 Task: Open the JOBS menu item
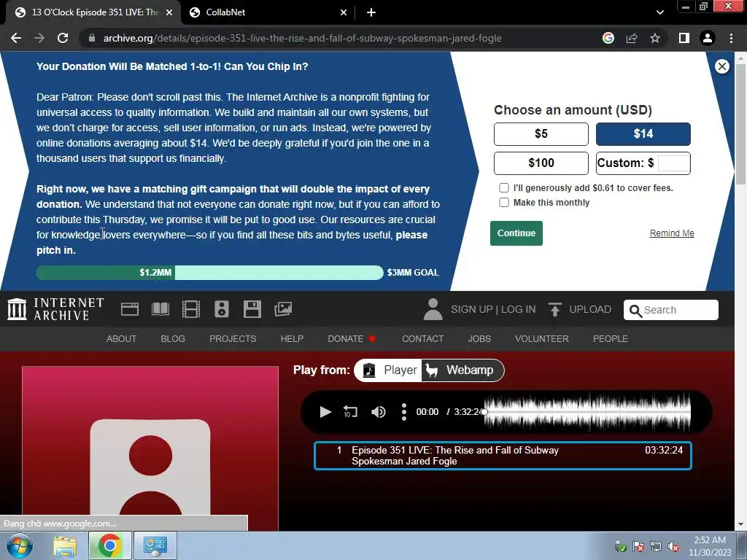[x=479, y=338]
